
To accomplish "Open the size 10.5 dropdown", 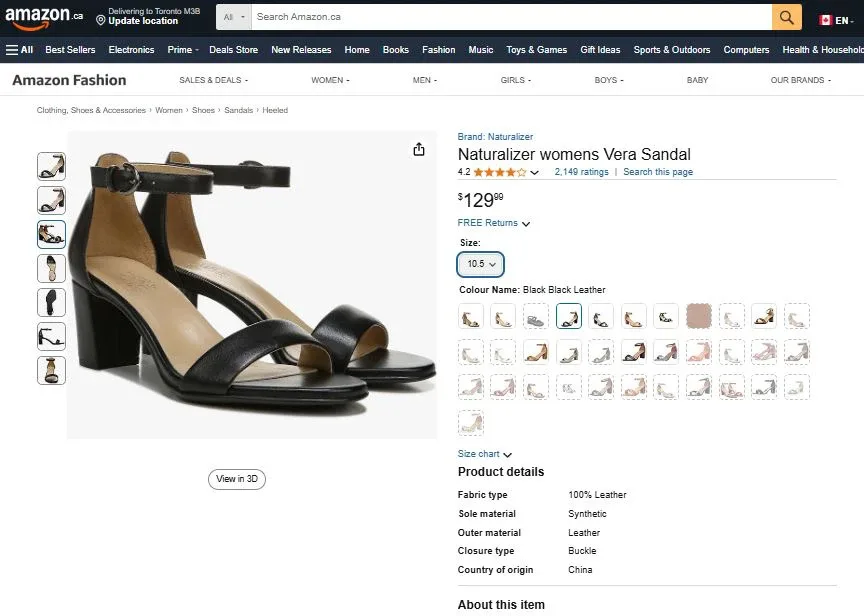I will 480,264.
